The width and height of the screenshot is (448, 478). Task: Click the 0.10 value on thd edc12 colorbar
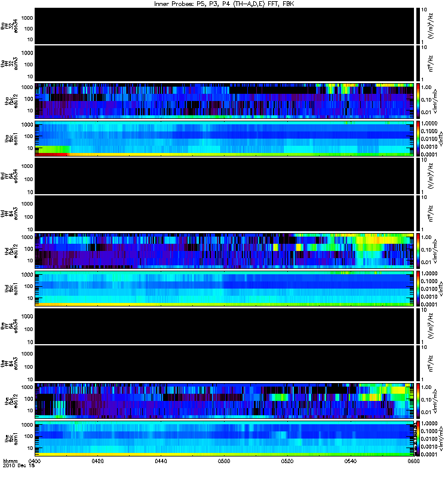click(426, 250)
